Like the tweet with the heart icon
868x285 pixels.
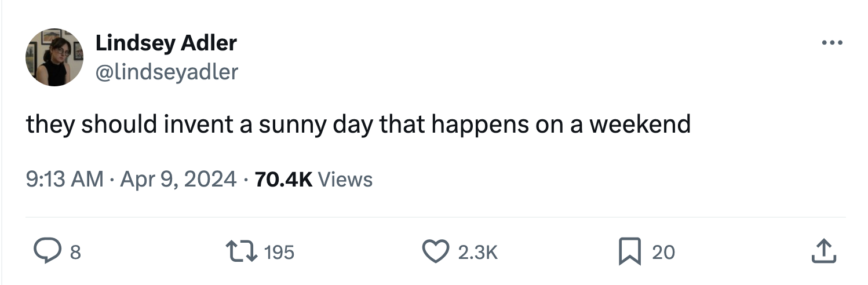435,252
